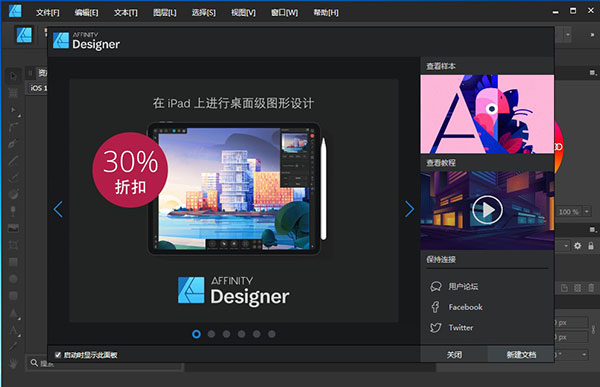
Task: Select the third carousel dot
Action: click(x=227, y=334)
